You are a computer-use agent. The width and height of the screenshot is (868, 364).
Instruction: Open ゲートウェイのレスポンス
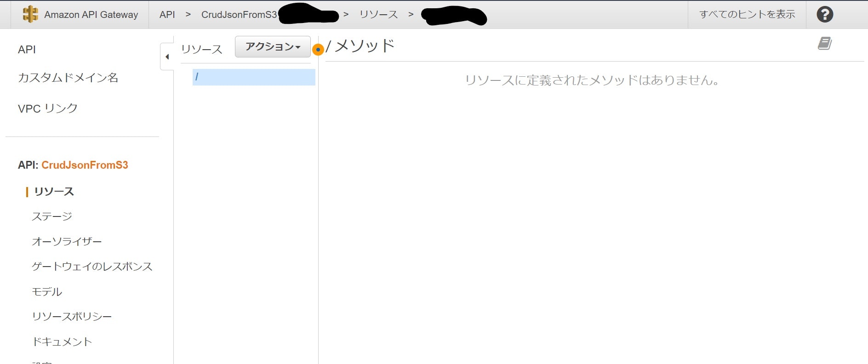[92, 267]
